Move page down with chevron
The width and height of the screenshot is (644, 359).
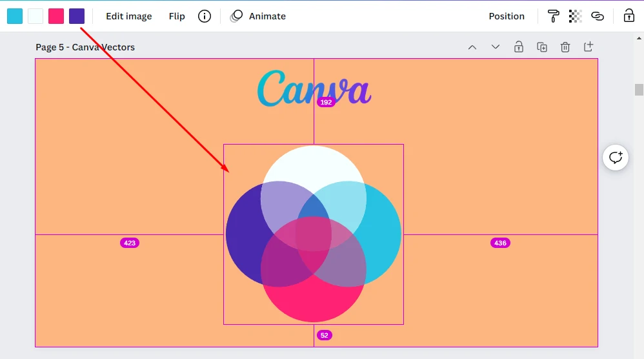click(x=496, y=47)
